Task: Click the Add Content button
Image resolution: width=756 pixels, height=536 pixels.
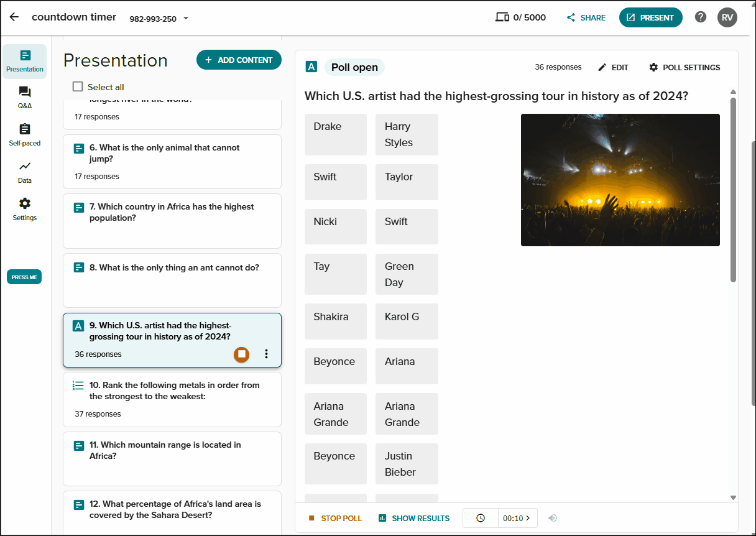Action: pyautogui.click(x=239, y=60)
